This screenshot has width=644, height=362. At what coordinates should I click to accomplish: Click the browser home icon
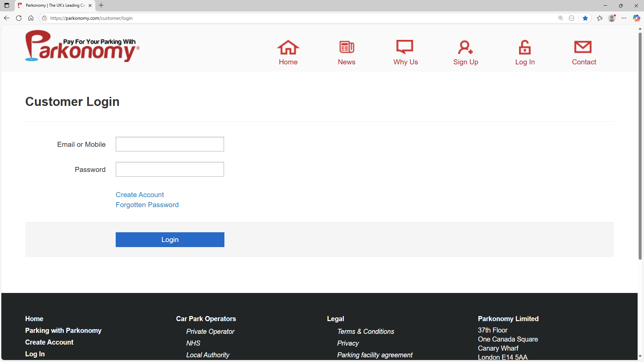click(31, 18)
